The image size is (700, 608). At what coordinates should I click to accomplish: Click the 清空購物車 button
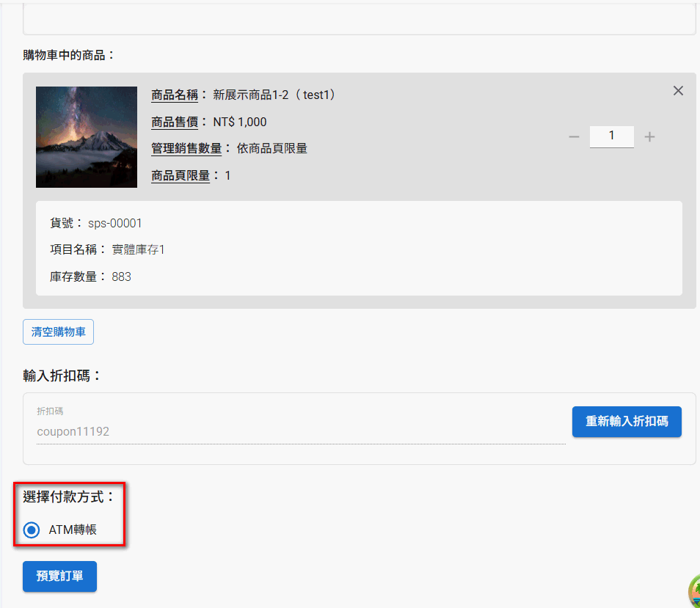(x=58, y=332)
